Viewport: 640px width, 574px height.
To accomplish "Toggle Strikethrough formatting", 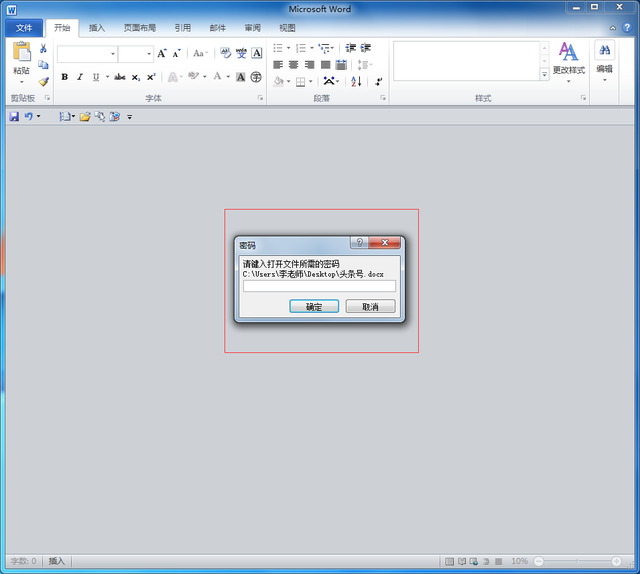I will 120,77.
